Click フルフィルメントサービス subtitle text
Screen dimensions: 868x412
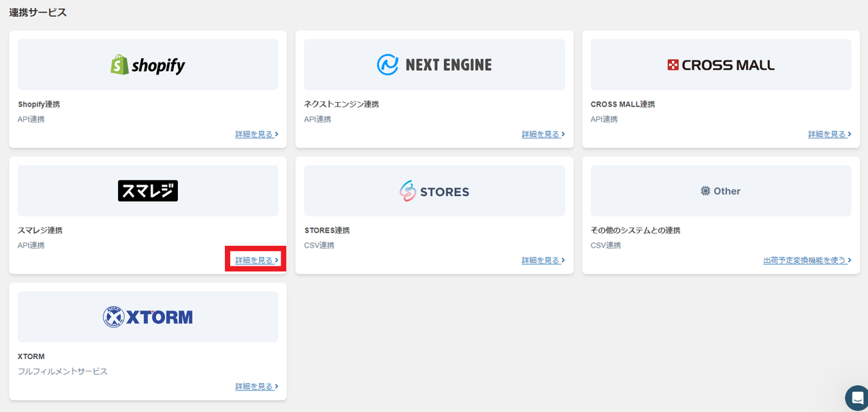coord(62,371)
